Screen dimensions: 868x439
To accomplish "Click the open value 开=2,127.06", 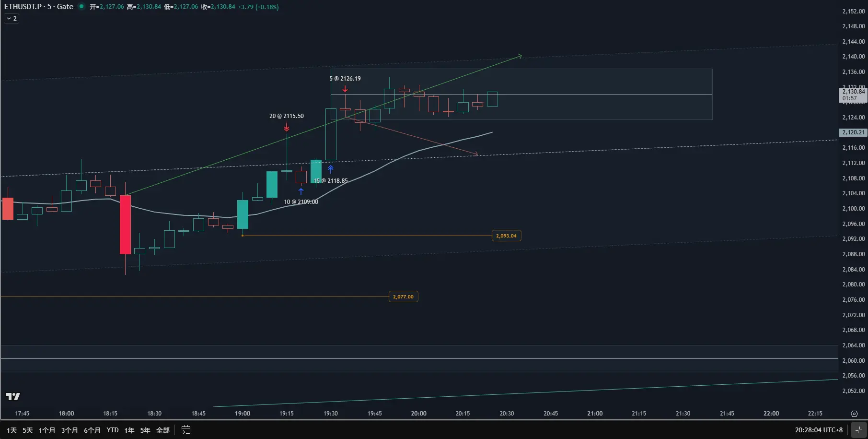I will pos(107,7).
